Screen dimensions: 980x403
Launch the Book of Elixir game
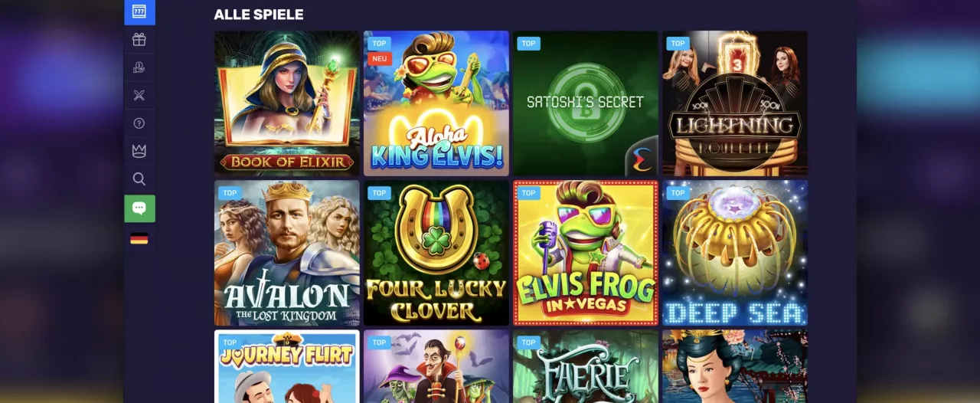click(x=286, y=103)
